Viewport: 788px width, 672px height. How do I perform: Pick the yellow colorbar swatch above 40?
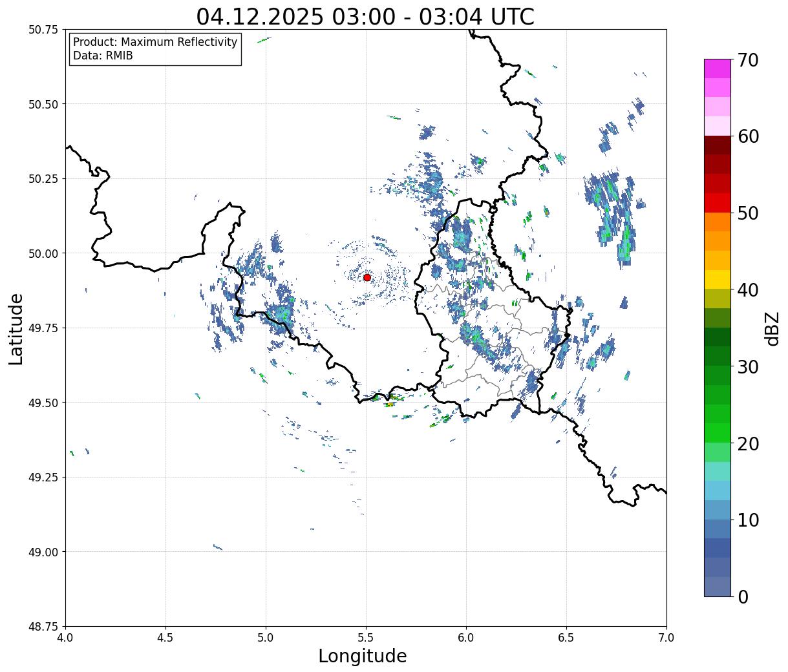pos(718,279)
